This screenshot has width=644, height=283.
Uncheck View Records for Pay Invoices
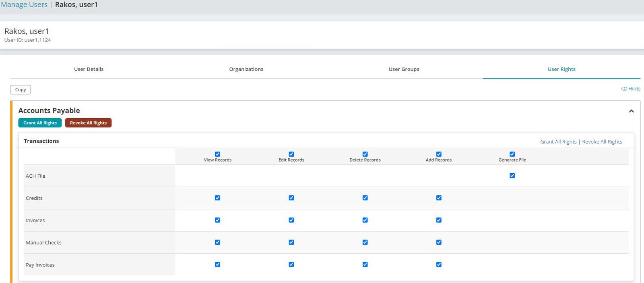point(218,265)
